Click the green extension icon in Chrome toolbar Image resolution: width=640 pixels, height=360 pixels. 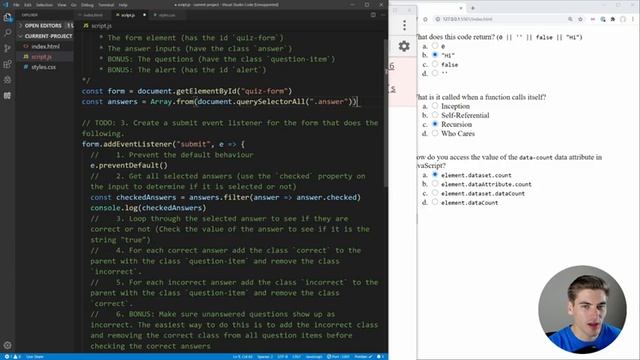(603, 19)
